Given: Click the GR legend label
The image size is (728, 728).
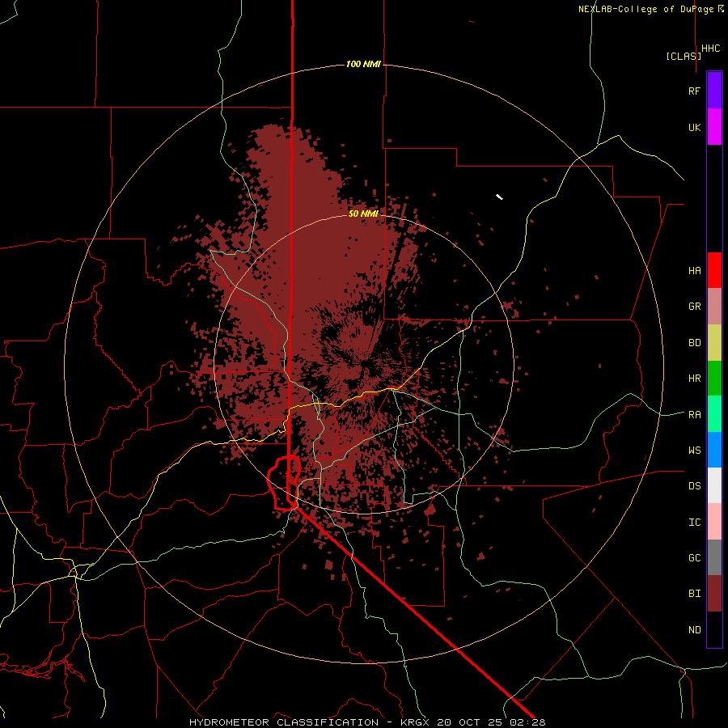Looking at the screenshot, I should (695, 307).
